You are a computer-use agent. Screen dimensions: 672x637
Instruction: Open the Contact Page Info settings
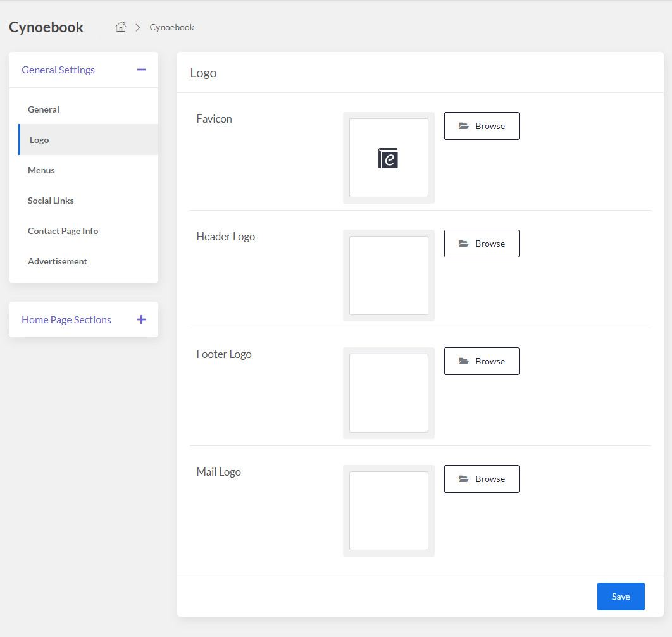[63, 231]
